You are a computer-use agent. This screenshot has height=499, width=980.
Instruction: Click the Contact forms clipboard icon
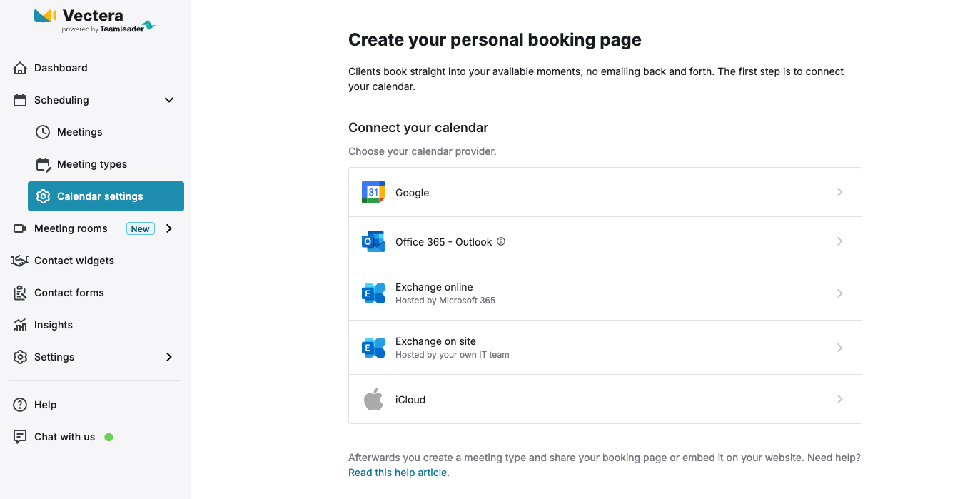20,293
